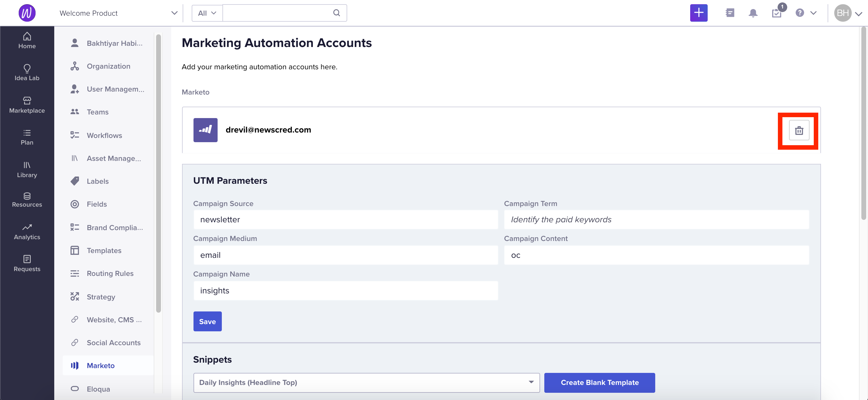Click the Marketo logo thumbnail
The image size is (868, 400).
[205, 130]
